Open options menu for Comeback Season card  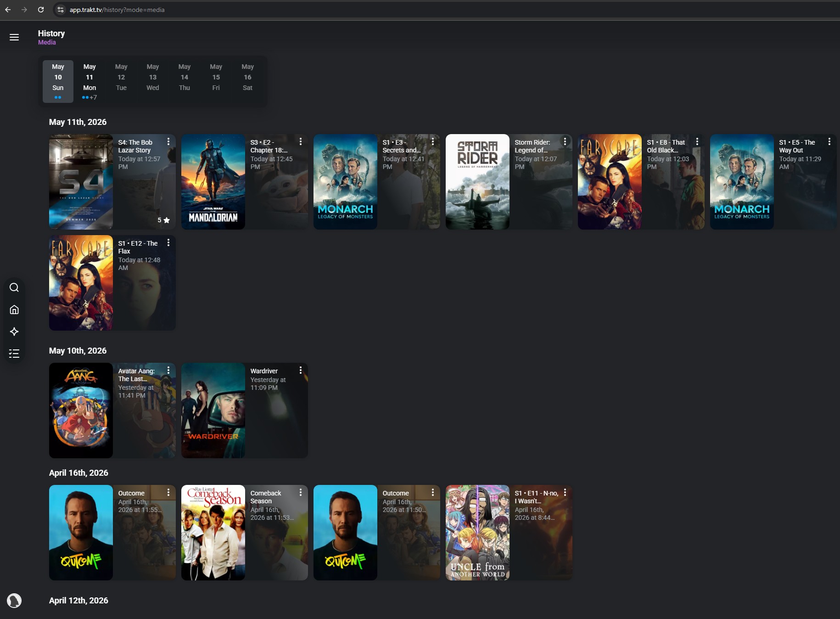(x=301, y=492)
